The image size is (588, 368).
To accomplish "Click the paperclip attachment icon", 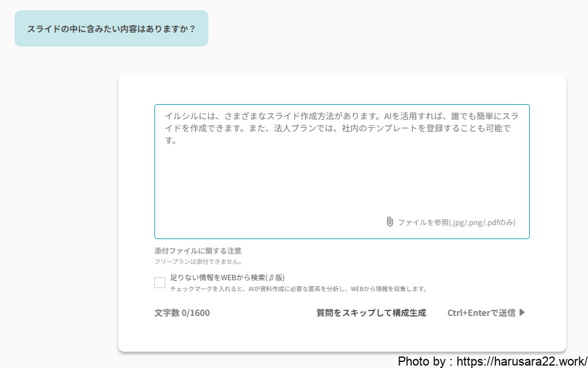I will tap(389, 222).
